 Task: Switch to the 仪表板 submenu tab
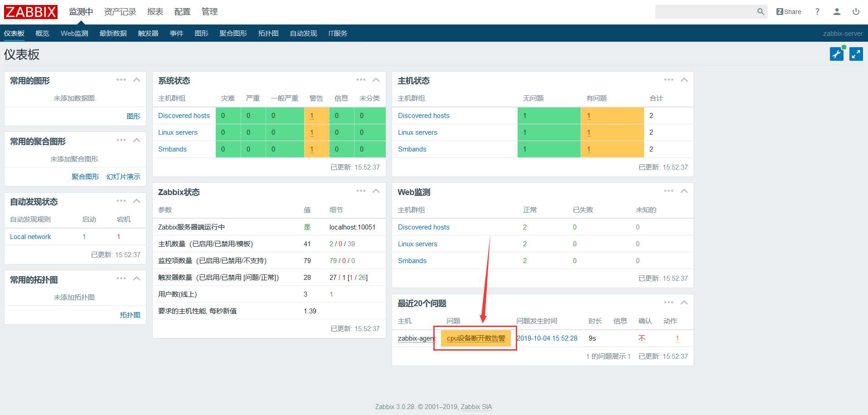[x=14, y=34]
